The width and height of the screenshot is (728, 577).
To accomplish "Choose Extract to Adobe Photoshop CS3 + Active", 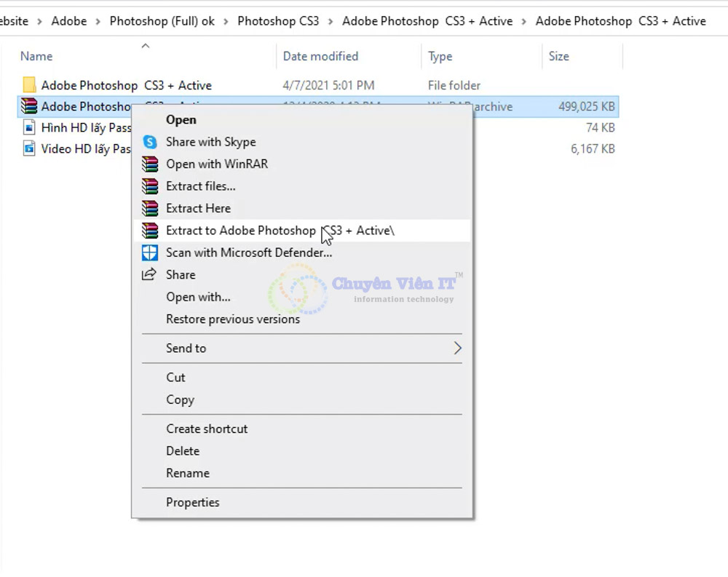I will click(280, 231).
